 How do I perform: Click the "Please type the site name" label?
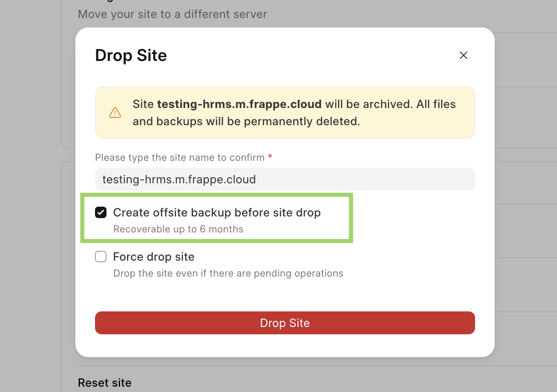[179, 158]
